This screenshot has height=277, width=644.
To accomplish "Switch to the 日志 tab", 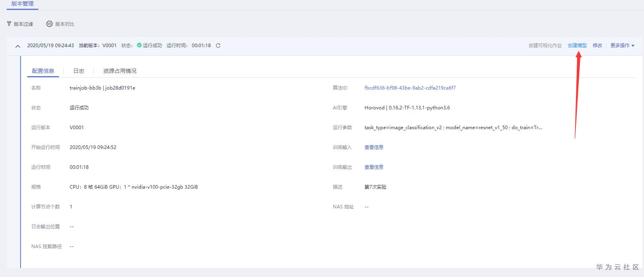I will click(79, 71).
